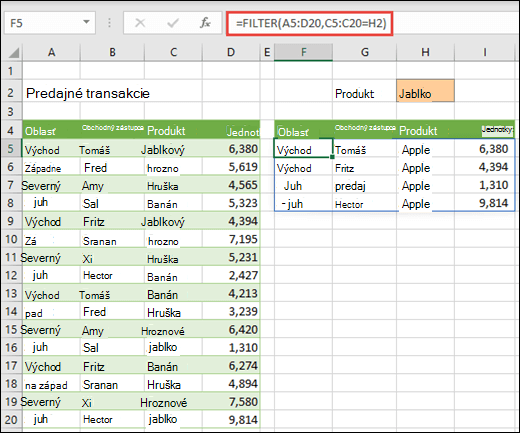Select column H header

tap(425, 52)
